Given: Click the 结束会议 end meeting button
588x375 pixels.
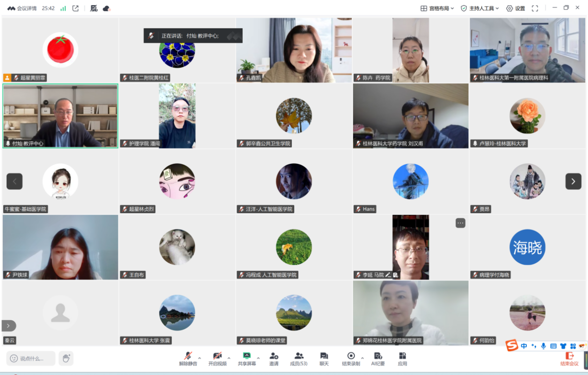Looking at the screenshot, I should click(x=569, y=359).
